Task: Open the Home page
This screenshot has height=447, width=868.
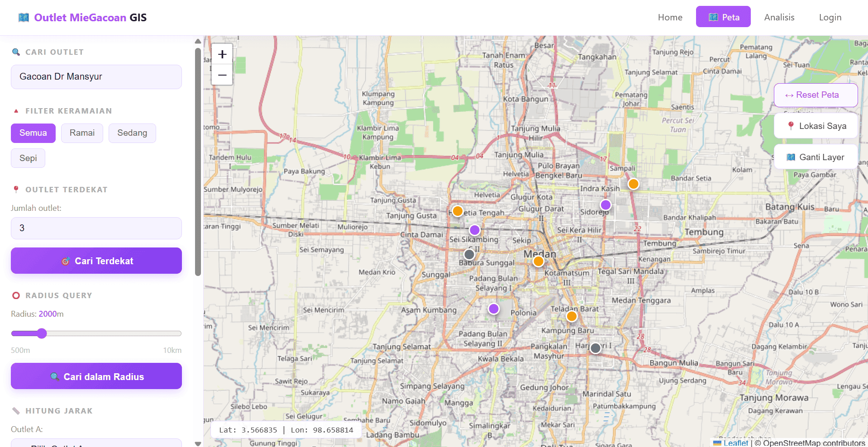Action: pyautogui.click(x=670, y=17)
